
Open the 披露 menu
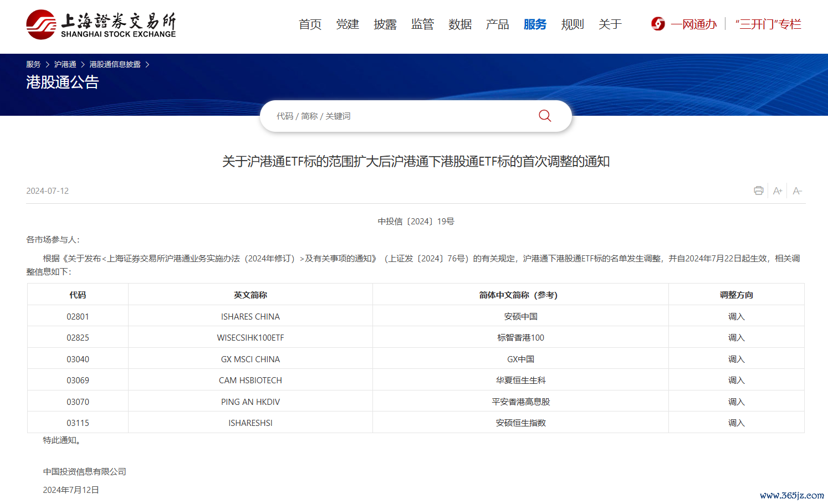point(385,24)
